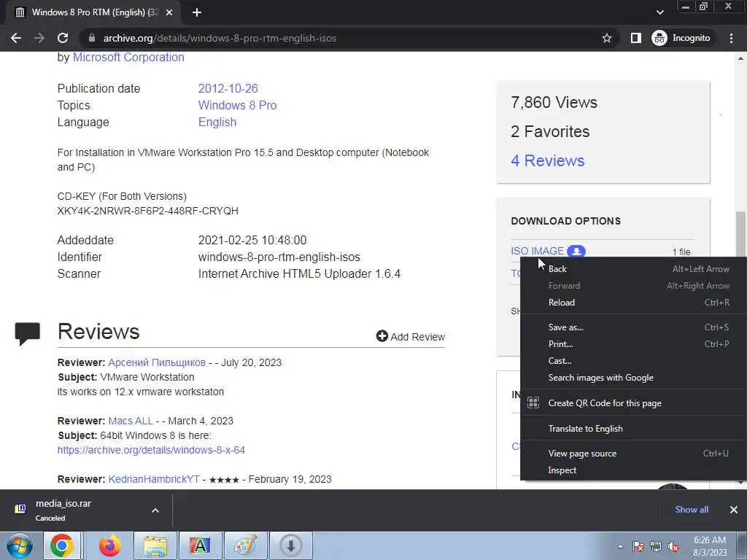The image size is (747, 560).
Task: Select Create QR Code for this page
Action: [x=634, y=402]
